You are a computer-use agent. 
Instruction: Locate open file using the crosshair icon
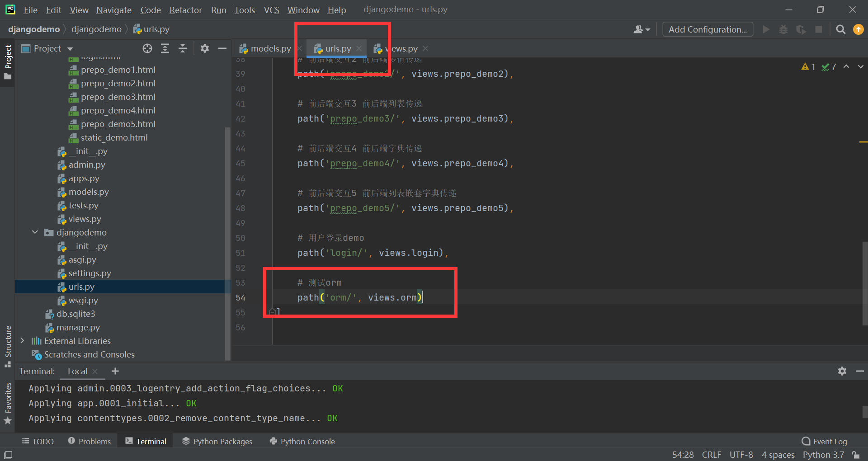click(x=147, y=48)
